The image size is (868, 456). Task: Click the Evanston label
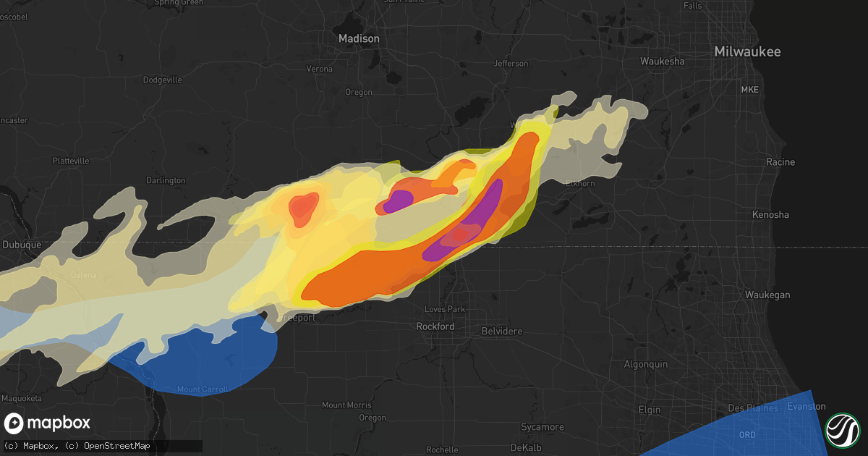pyautogui.click(x=806, y=406)
